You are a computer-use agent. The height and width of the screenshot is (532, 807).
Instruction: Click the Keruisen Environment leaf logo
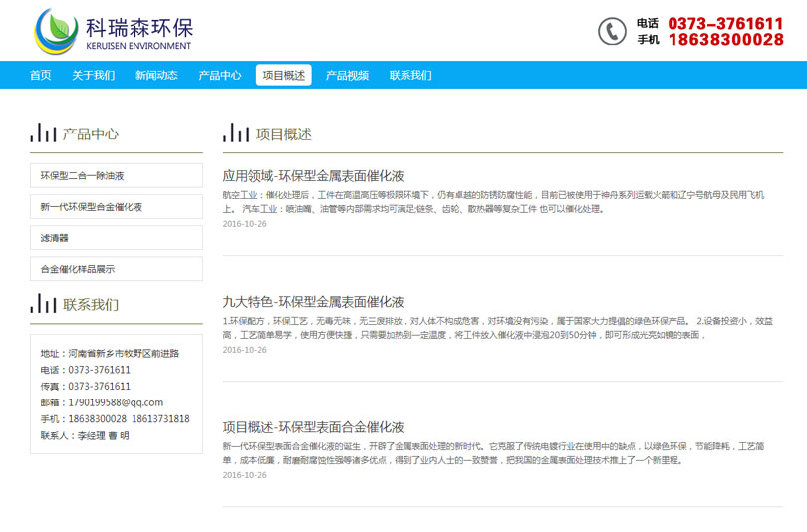pos(56,30)
